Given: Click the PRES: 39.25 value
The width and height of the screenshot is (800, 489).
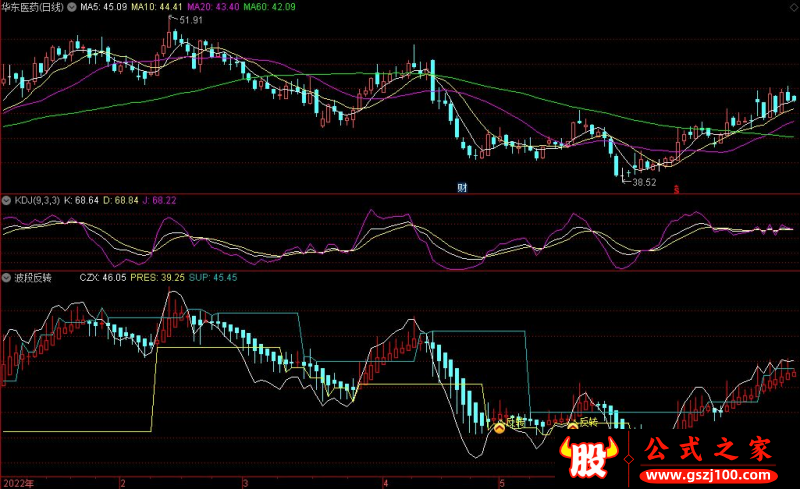Looking at the screenshot, I should pos(157,278).
